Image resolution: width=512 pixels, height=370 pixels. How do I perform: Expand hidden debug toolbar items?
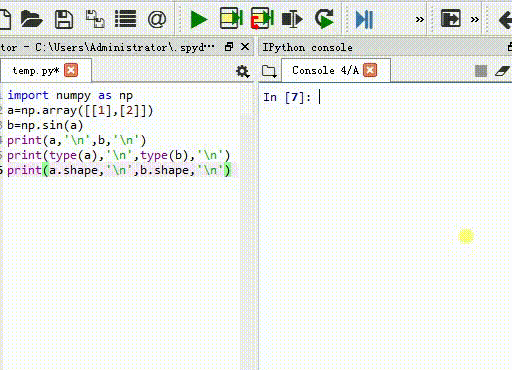[x=420, y=20]
